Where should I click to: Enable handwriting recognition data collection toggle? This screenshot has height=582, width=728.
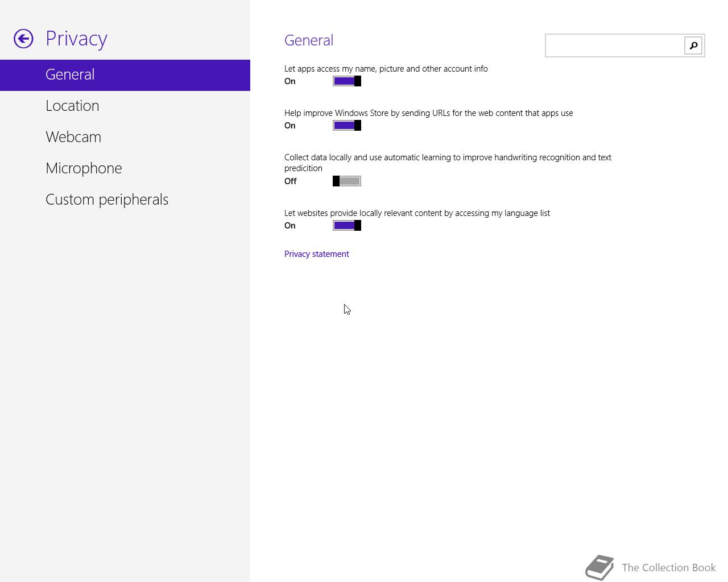coord(347,181)
